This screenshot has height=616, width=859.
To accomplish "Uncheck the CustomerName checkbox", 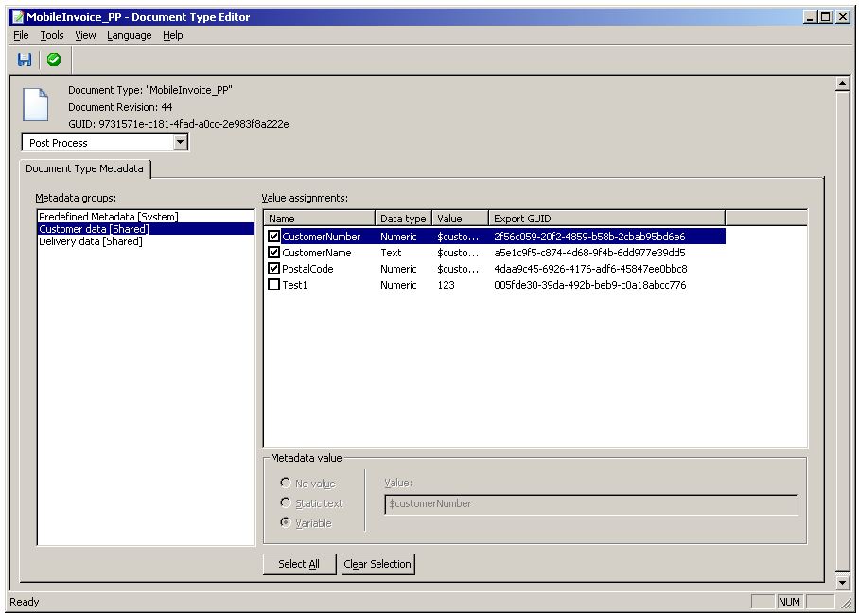I will (274, 253).
